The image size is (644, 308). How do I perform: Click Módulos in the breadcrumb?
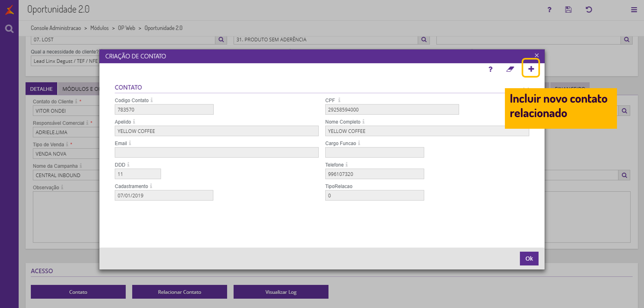pyautogui.click(x=99, y=28)
